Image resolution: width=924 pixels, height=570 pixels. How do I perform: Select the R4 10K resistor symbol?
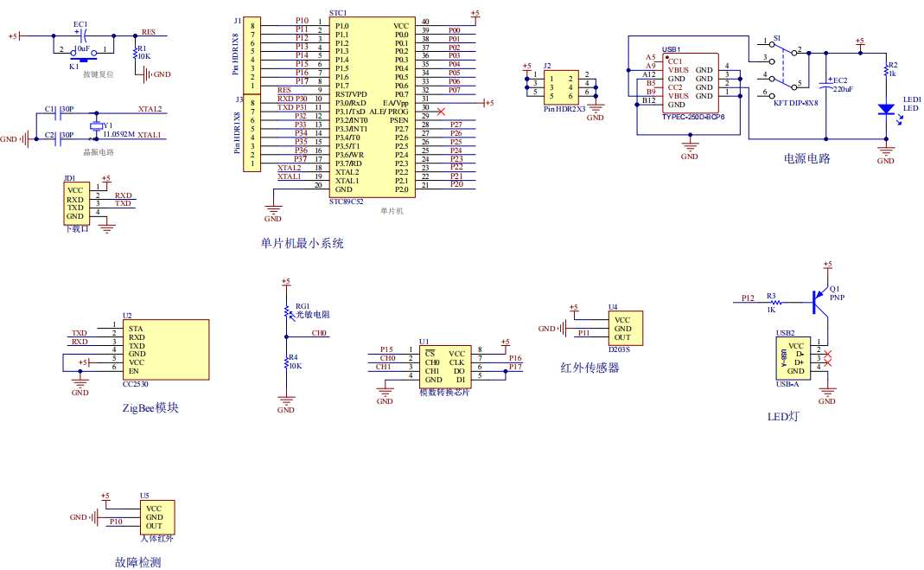point(286,362)
